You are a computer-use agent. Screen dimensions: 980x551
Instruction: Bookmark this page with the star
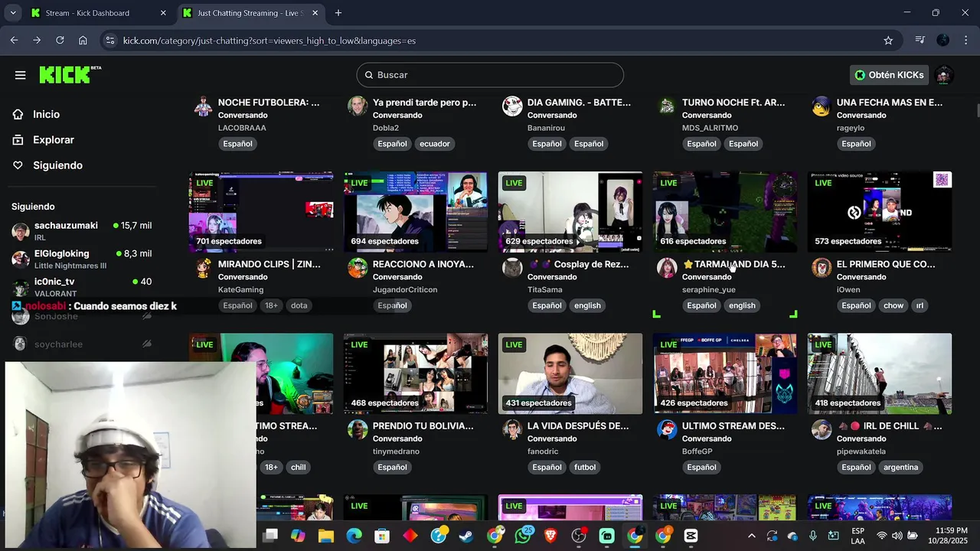tap(888, 41)
